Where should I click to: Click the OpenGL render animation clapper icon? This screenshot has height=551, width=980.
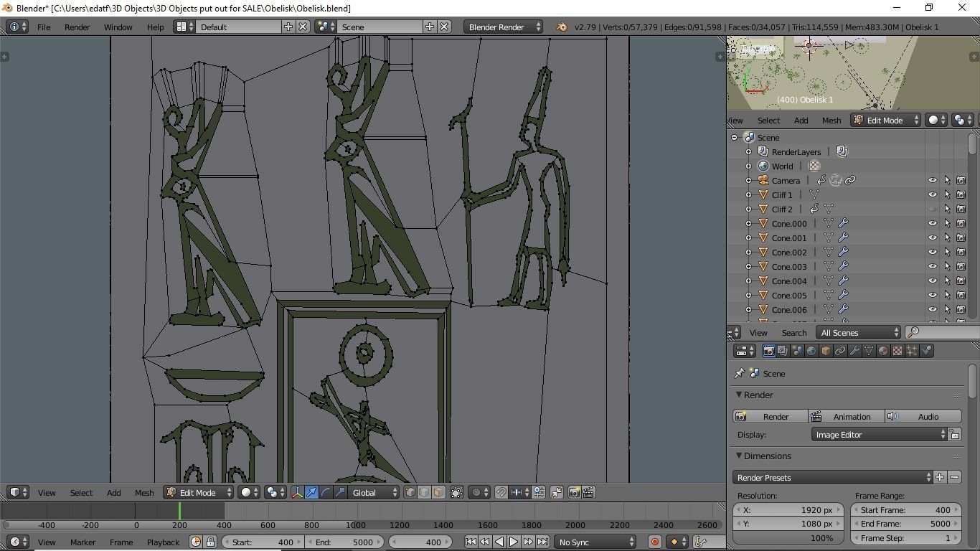click(x=588, y=493)
